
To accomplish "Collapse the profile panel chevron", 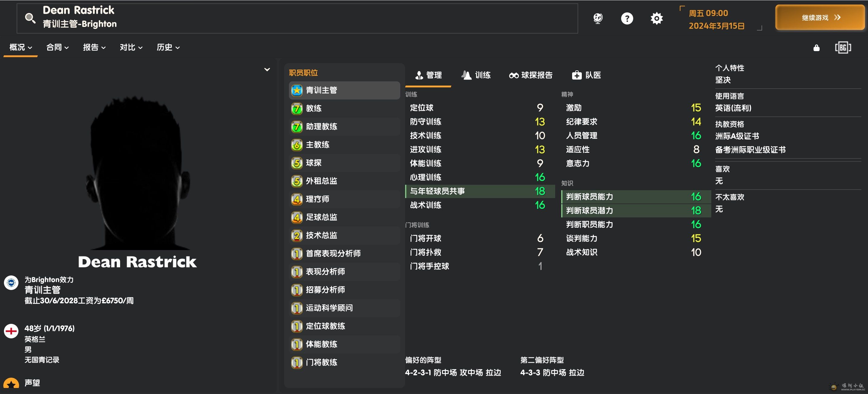I will (x=267, y=69).
